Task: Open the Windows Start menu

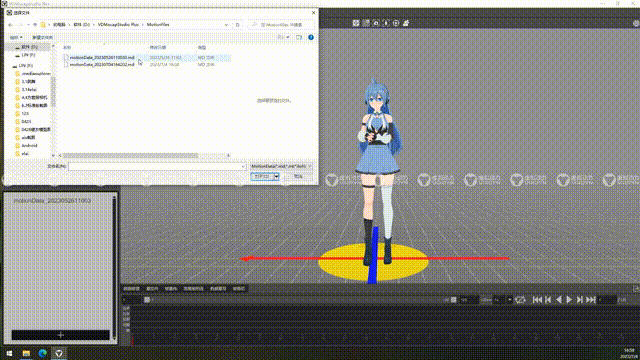Action: tap(9, 353)
